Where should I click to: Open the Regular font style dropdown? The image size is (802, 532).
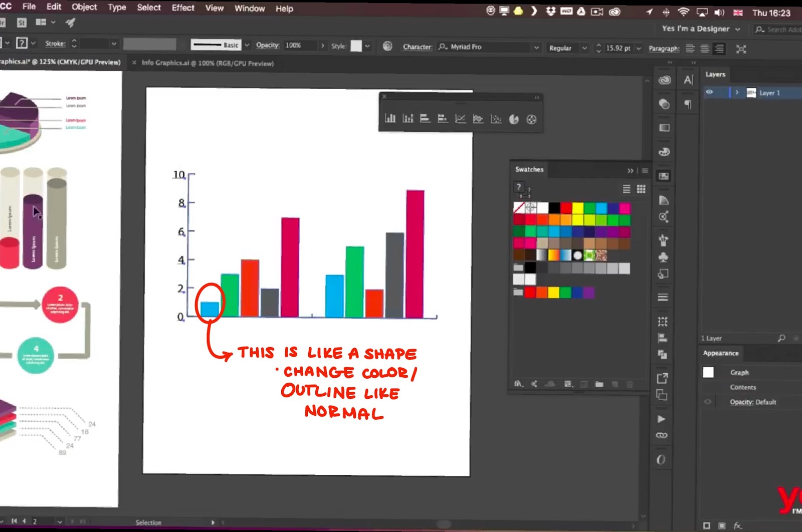585,48
